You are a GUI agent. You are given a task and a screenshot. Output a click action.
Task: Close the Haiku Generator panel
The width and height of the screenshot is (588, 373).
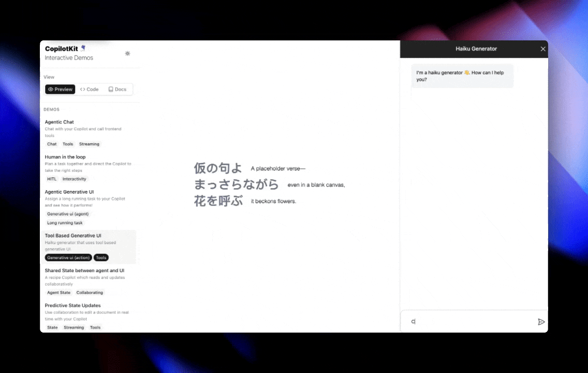pos(542,48)
